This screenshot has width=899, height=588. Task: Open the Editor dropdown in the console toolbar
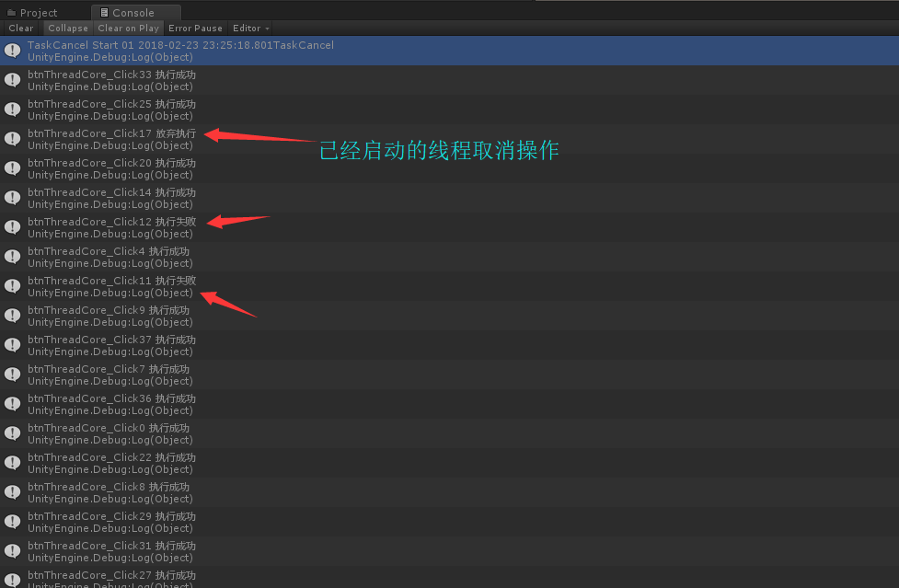250,29
